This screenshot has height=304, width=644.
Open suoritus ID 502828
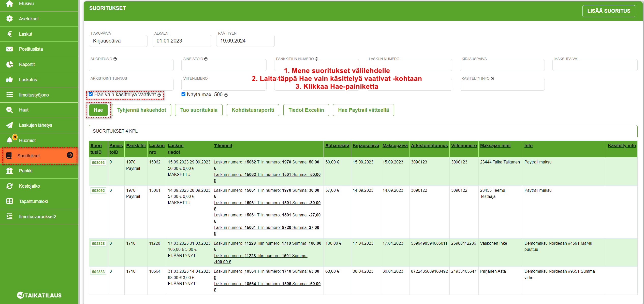click(98, 243)
